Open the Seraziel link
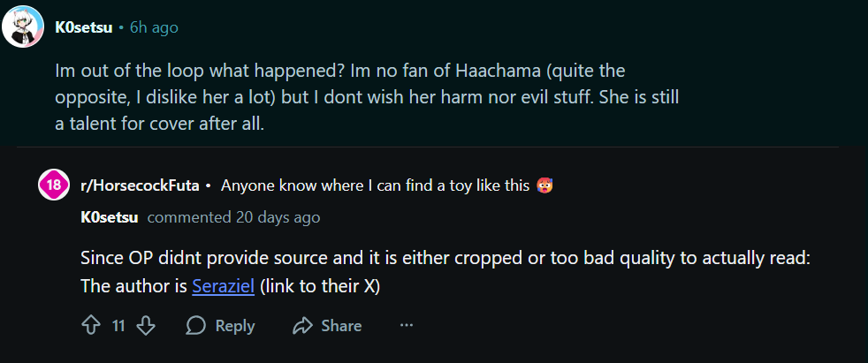Image resolution: width=868 pixels, height=363 pixels. [223, 287]
